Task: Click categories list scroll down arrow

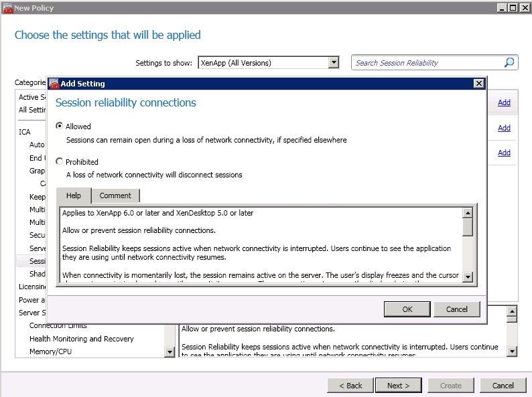Action: (x=170, y=352)
